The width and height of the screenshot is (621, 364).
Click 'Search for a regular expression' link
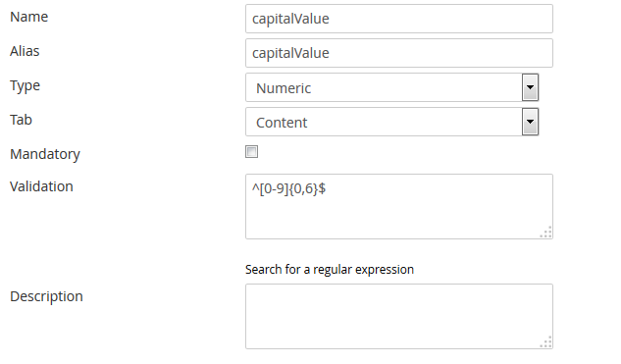click(x=330, y=270)
